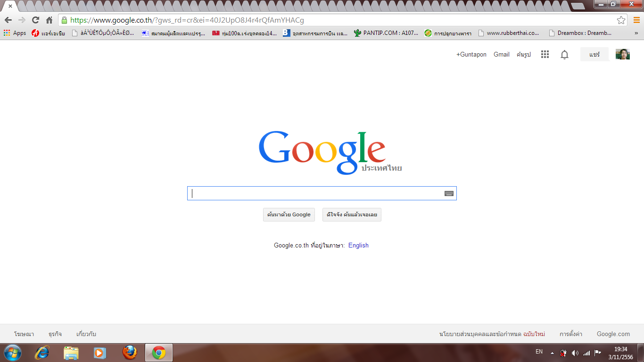
Task: Close the current browser tab
Action: pos(10,6)
